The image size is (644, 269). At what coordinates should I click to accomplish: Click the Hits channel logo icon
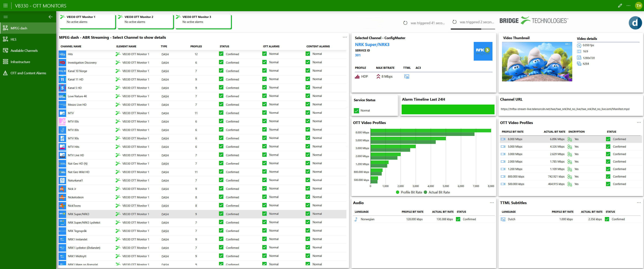(62, 54)
